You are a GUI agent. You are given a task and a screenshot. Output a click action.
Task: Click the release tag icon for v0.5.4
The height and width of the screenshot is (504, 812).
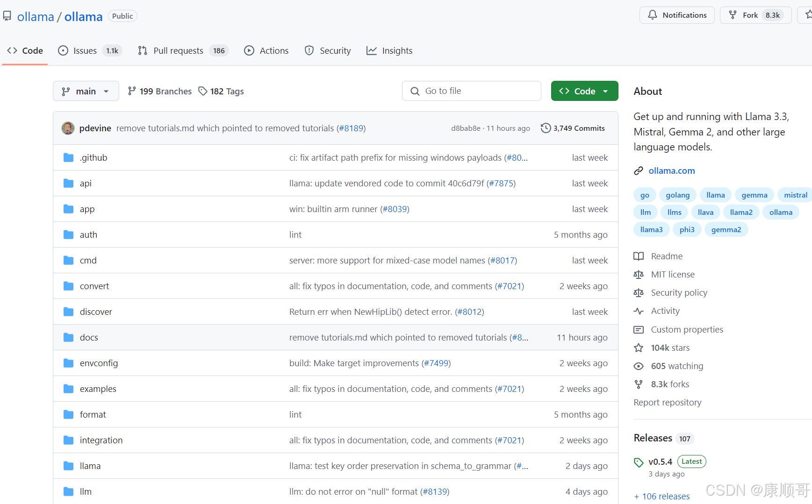tap(639, 462)
